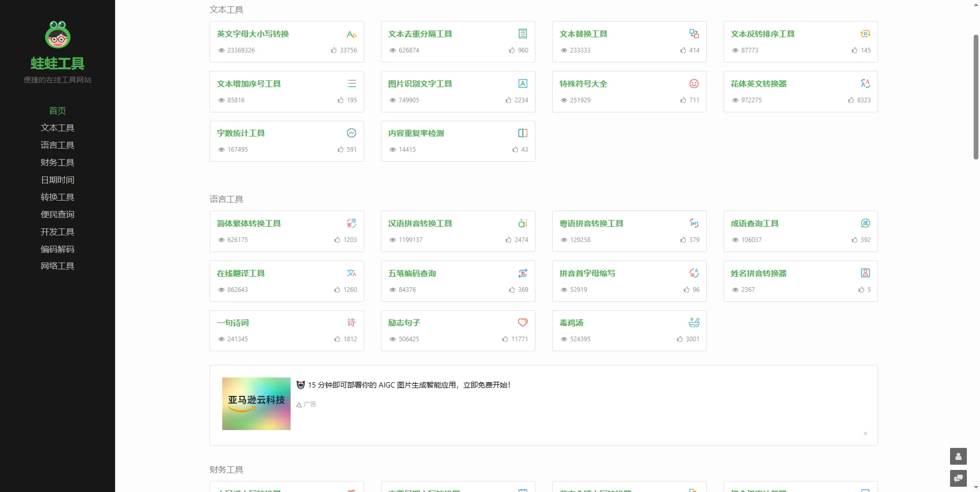Click the pinyin icon on 汉语拼音转换工具 card
This screenshot has width=980, height=492.
(x=523, y=223)
